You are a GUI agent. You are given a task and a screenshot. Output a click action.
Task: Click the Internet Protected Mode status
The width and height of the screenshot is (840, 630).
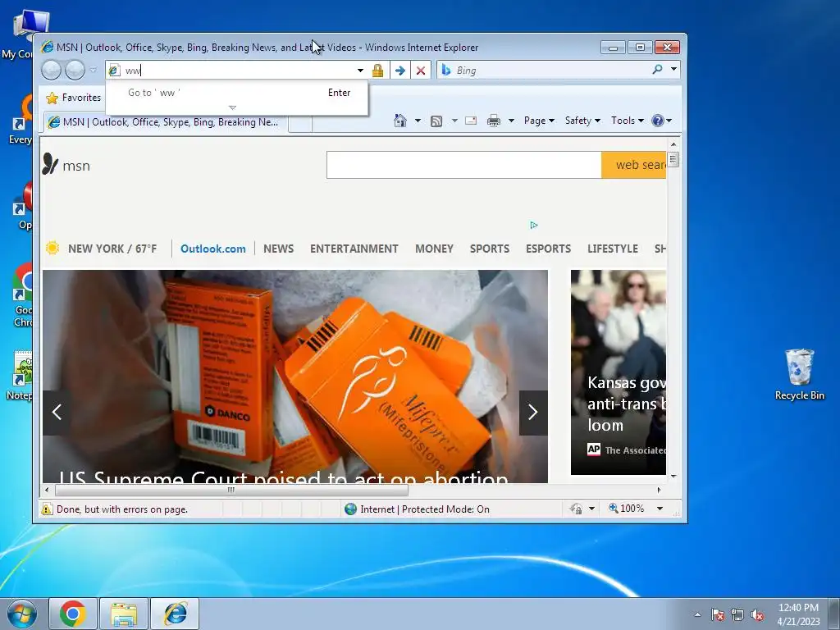tap(418, 509)
